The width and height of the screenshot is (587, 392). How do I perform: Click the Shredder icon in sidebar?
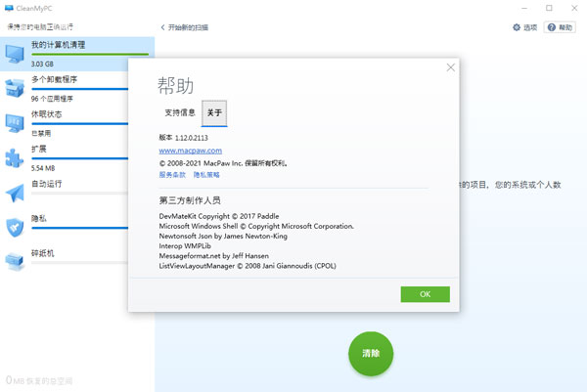[x=15, y=261]
